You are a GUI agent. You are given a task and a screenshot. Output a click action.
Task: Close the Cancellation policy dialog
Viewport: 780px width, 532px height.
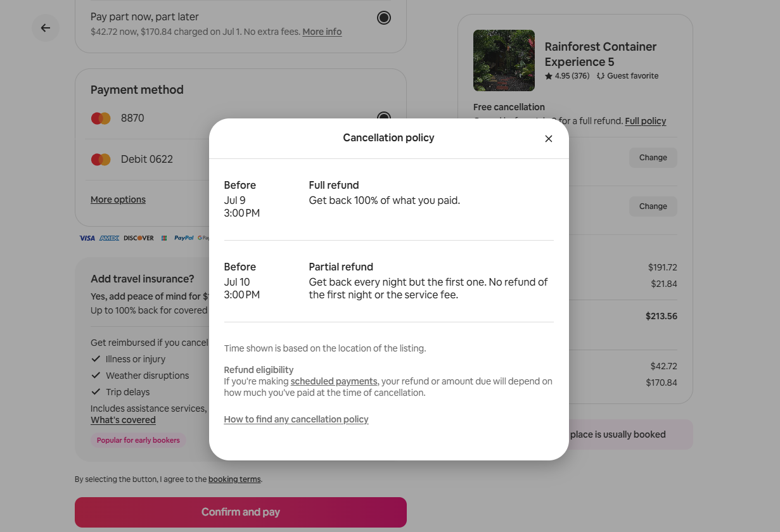coord(549,139)
